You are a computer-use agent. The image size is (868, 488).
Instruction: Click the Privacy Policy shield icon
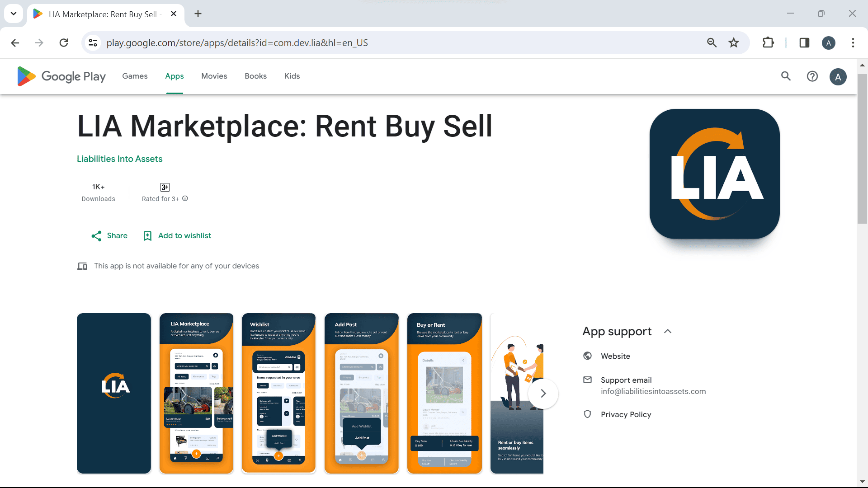coord(587,414)
